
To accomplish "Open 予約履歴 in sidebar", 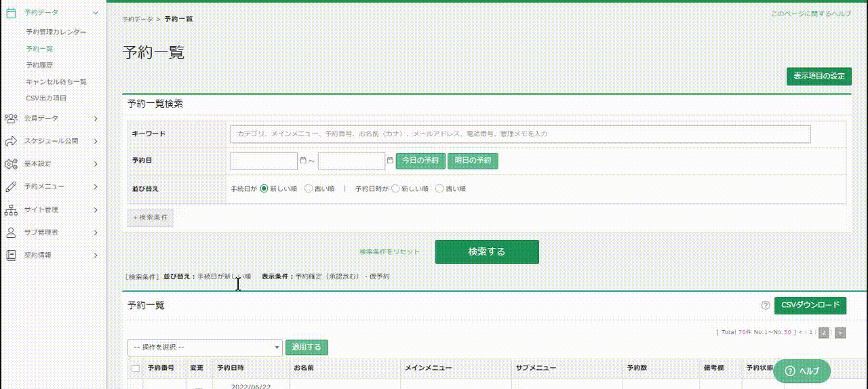I will click(x=39, y=65).
